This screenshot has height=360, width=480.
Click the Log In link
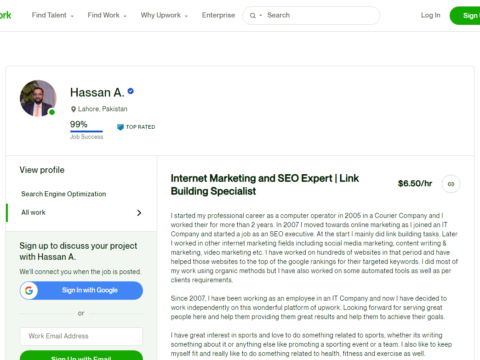click(x=430, y=15)
